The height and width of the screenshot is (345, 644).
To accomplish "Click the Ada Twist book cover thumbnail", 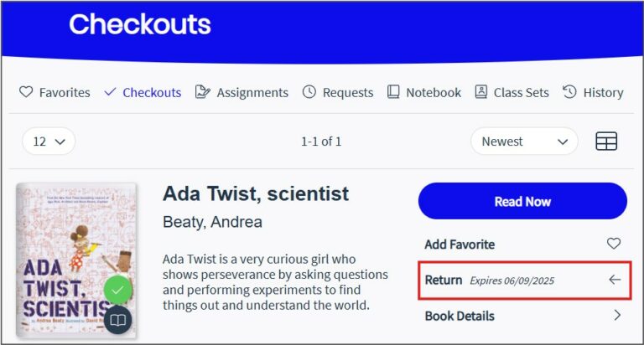I will [x=71, y=251].
